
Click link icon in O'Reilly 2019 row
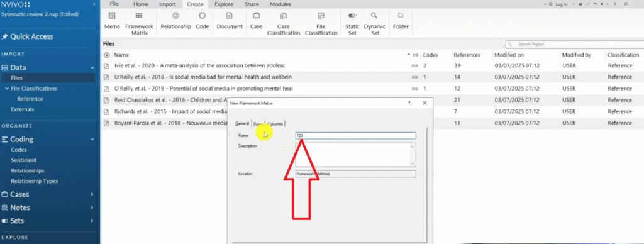pos(415,89)
